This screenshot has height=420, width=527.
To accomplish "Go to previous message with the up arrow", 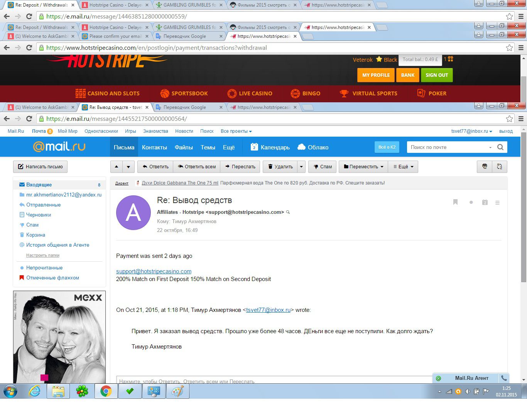I will [117, 166].
